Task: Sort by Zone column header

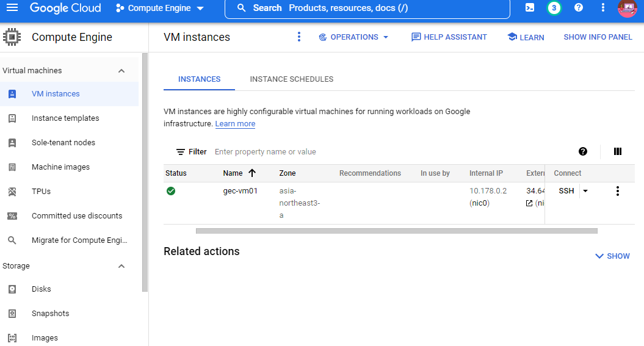Action: (x=287, y=173)
